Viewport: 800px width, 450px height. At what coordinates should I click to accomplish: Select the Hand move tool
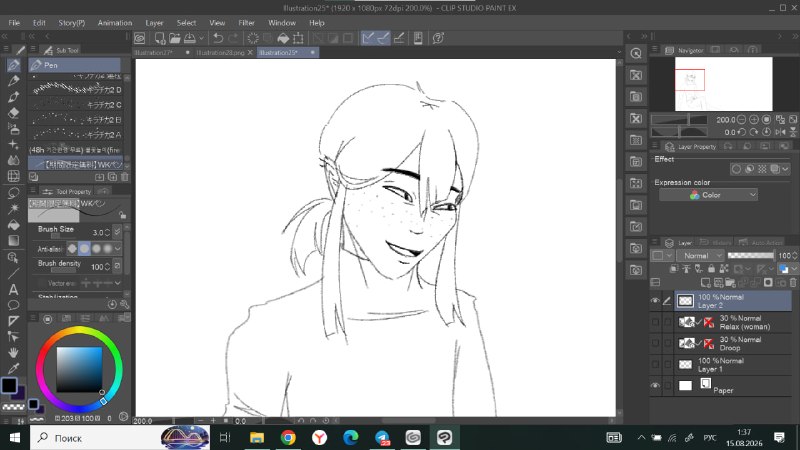pos(14,352)
